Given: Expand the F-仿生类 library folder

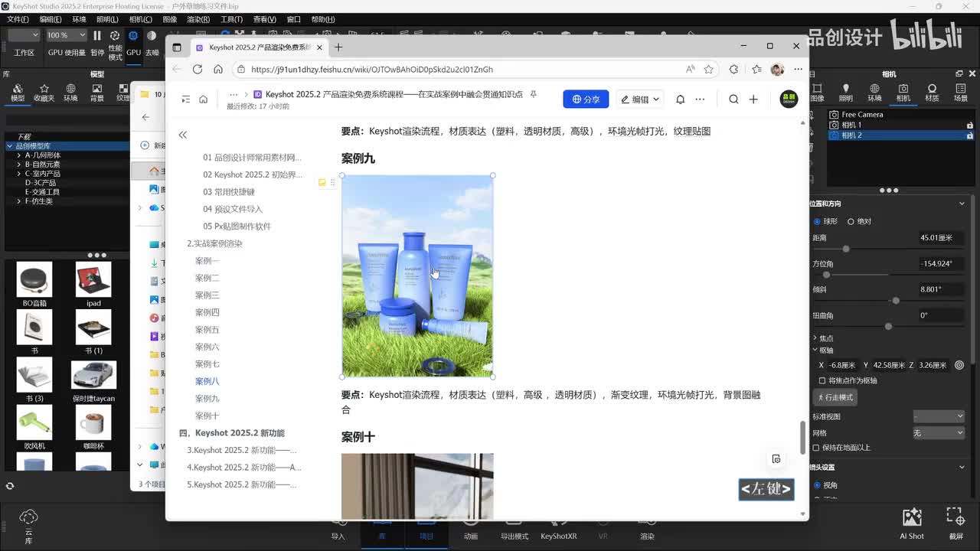Looking at the screenshot, I should click(x=18, y=201).
